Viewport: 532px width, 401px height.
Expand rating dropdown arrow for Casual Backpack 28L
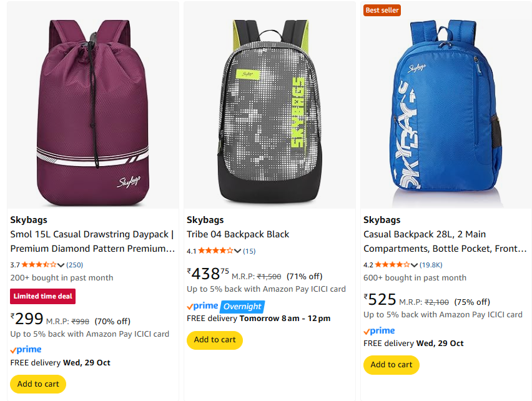(x=414, y=265)
